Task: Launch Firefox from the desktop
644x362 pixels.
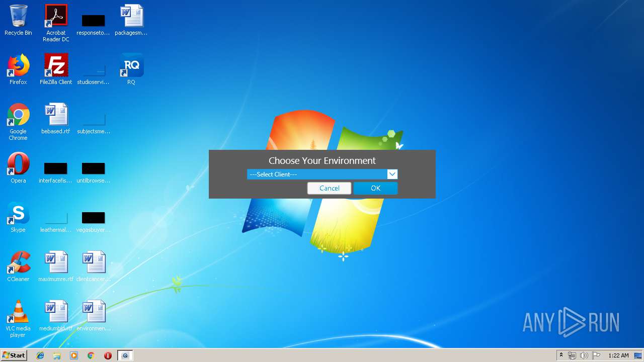Action: [x=18, y=69]
